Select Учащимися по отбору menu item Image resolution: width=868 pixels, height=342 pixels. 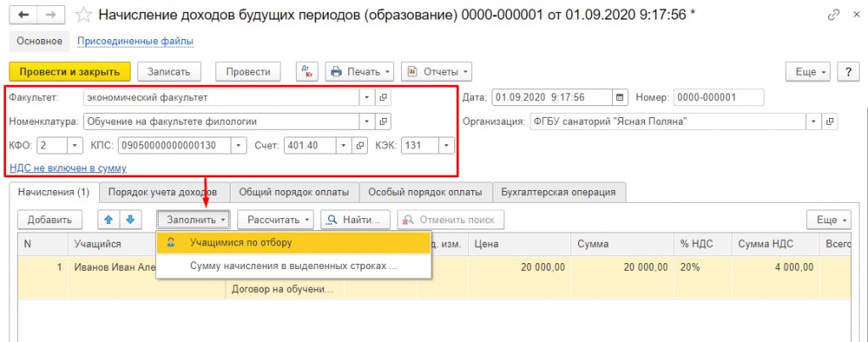[x=241, y=243]
